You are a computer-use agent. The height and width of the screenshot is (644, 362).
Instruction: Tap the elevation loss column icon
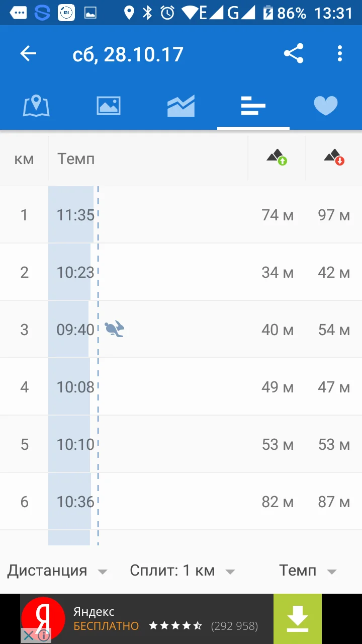tap(334, 157)
